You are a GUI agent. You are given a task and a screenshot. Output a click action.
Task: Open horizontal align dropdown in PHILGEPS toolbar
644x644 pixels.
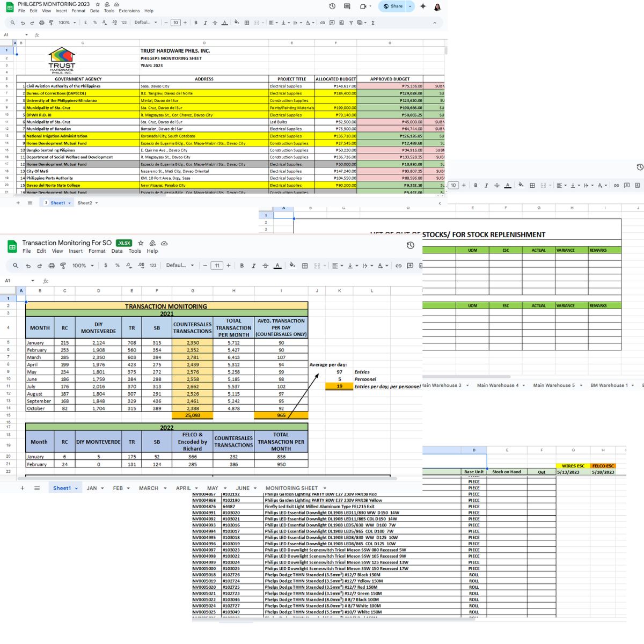(x=274, y=23)
